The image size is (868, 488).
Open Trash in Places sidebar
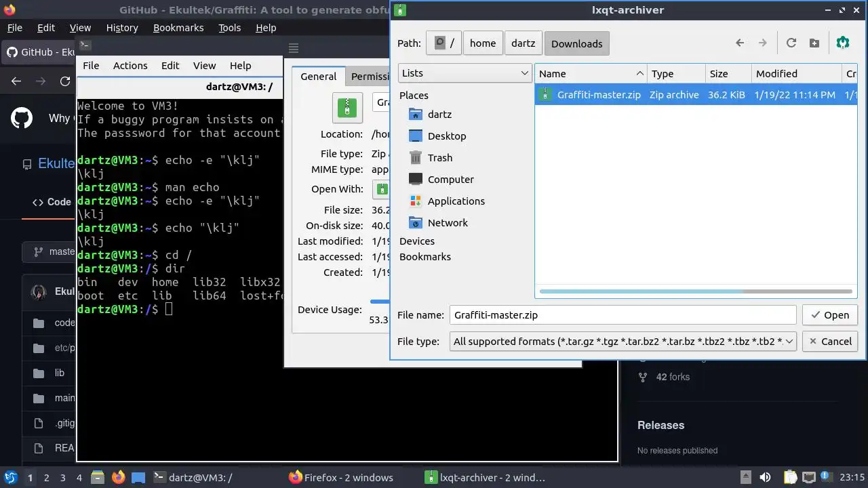pyautogui.click(x=439, y=158)
